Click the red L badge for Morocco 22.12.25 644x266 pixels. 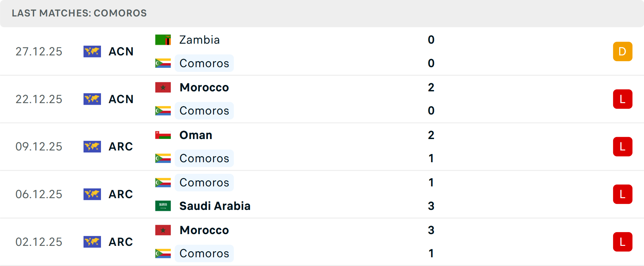click(x=623, y=99)
